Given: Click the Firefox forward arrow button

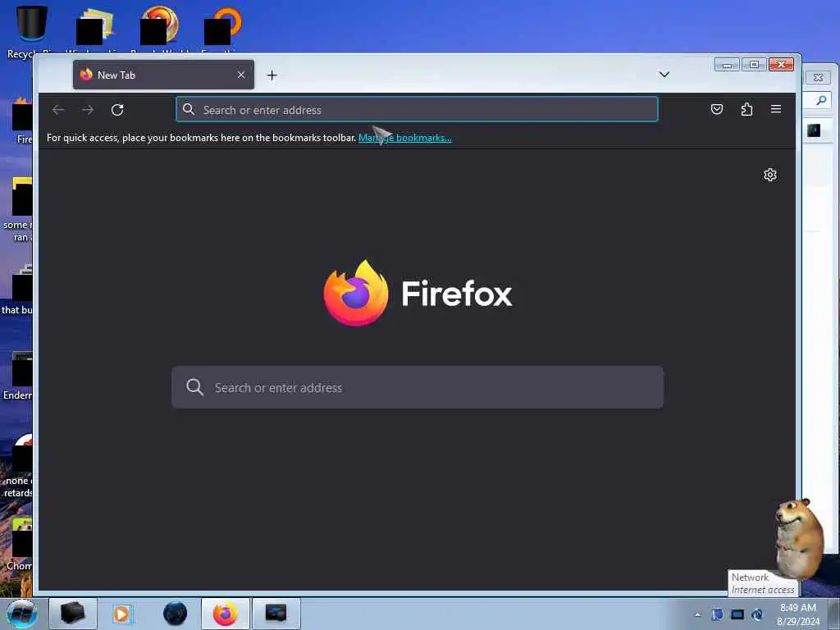Looking at the screenshot, I should point(87,110).
